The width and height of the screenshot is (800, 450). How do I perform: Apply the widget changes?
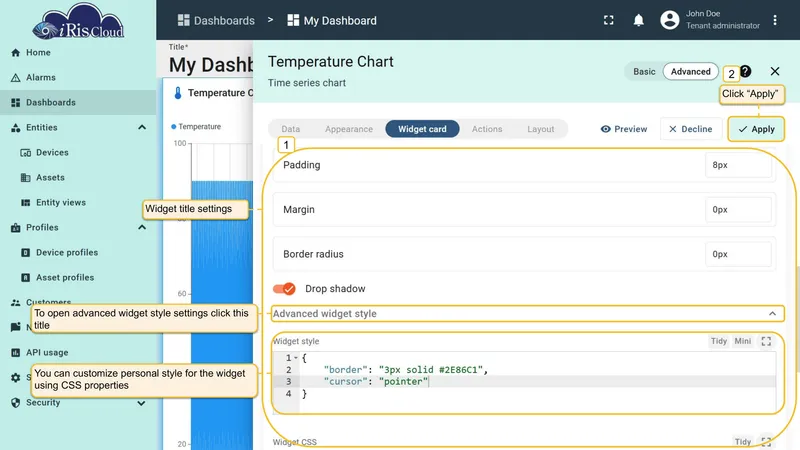click(x=756, y=129)
